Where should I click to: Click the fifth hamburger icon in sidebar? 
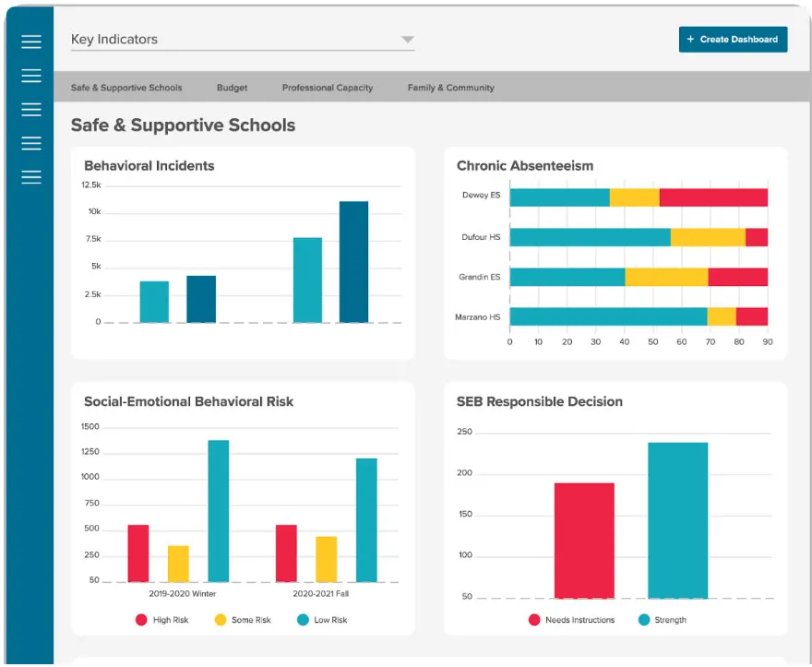tap(31, 177)
